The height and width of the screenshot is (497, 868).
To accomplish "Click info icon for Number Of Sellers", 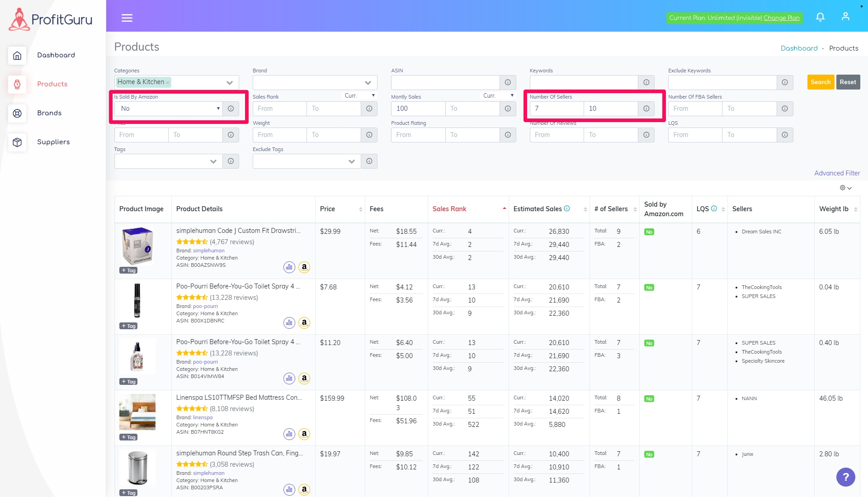I will click(646, 109).
